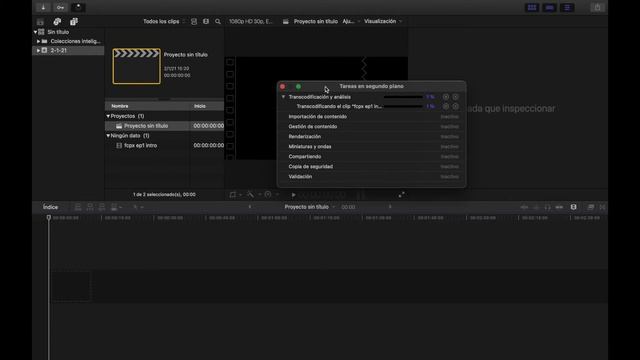Cancel the Transcodificación y análisis task

[x=456, y=97]
